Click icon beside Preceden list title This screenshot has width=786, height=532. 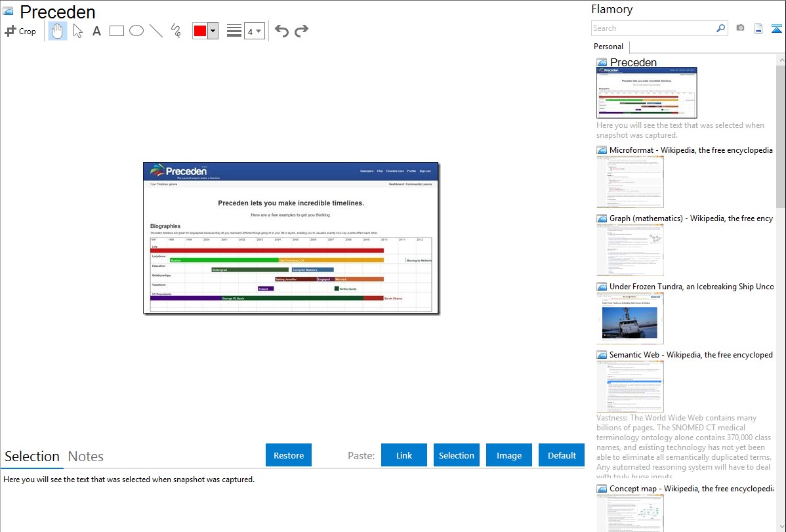[x=602, y=63]
